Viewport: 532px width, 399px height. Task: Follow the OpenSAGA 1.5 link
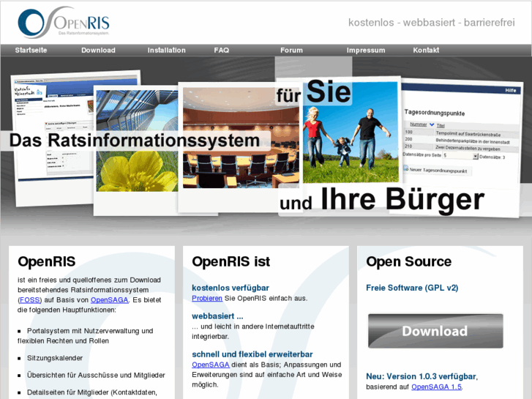pos(436,387)
